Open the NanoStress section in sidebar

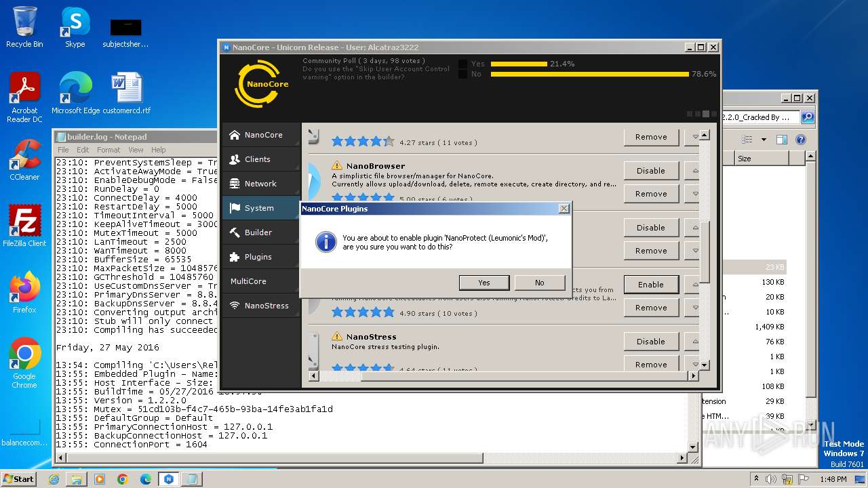tap(261, 306)
